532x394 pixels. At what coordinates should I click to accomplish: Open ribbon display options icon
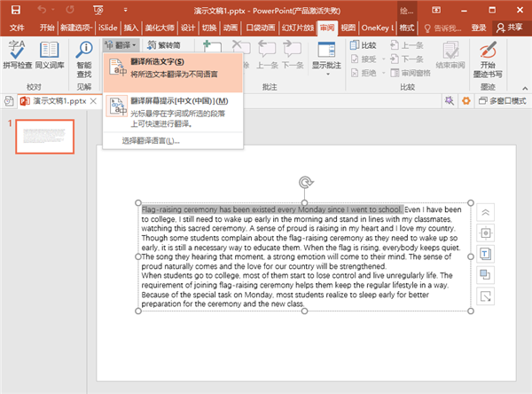click(x=436, y=10)
